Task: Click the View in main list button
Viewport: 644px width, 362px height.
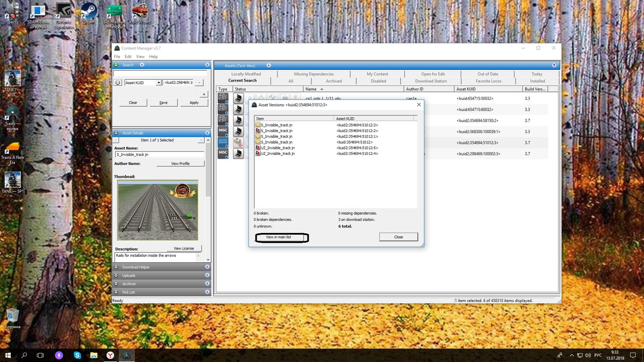Action: click(282, 237)
